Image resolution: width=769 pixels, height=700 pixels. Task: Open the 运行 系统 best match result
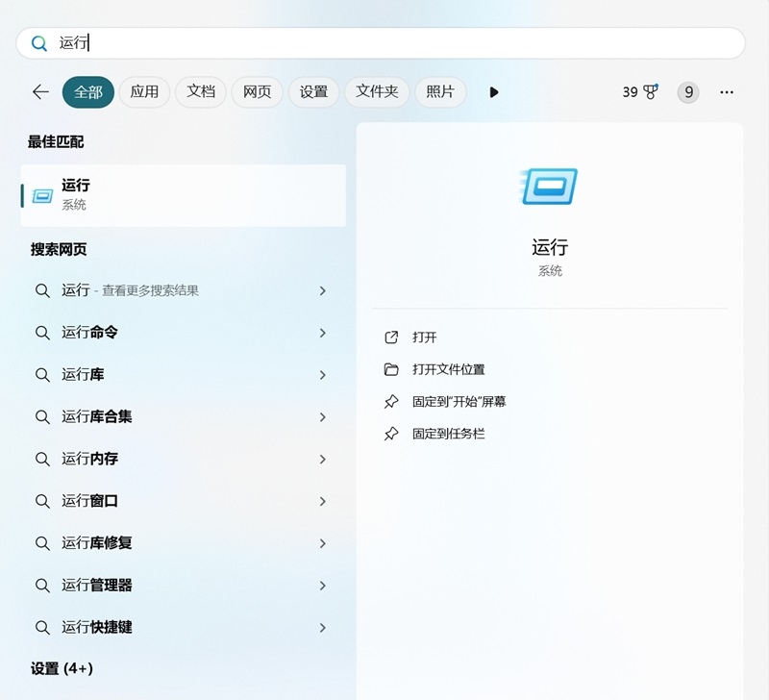tap(184, 195)
